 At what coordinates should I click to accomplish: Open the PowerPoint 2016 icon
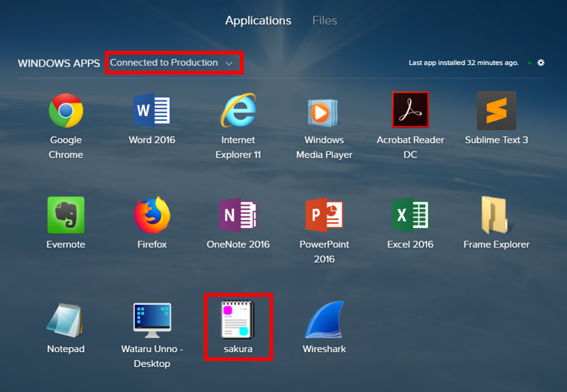(324, 215)
